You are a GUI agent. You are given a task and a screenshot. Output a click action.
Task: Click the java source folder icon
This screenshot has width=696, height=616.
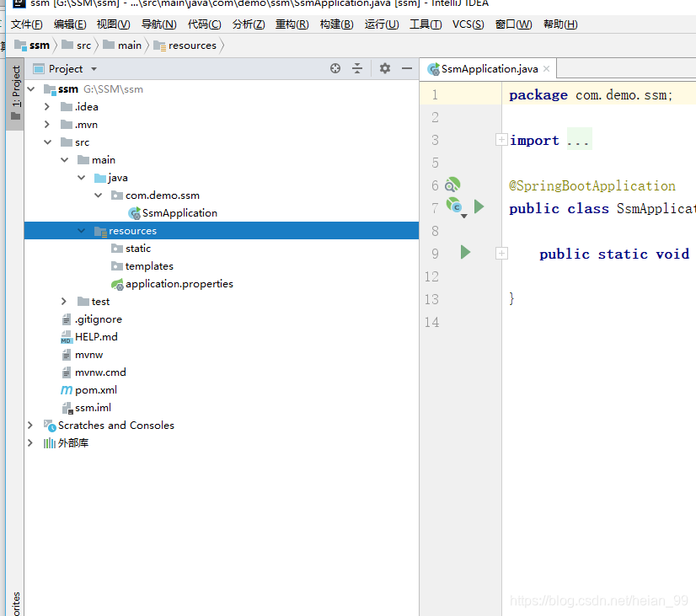pyautogui.click(x=100, y=178)
